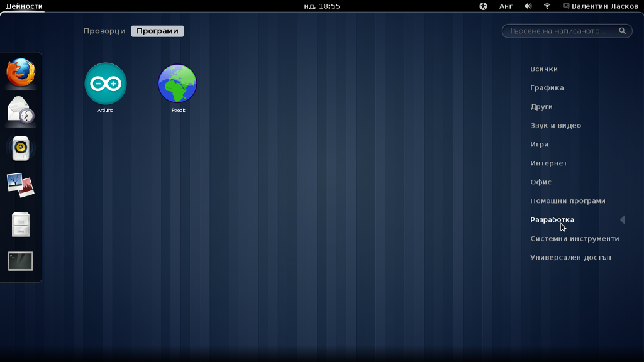This screenshot has width=644, height=362.
Task: Open Evolution mail from the dock
Action: [x=21, y=111]
